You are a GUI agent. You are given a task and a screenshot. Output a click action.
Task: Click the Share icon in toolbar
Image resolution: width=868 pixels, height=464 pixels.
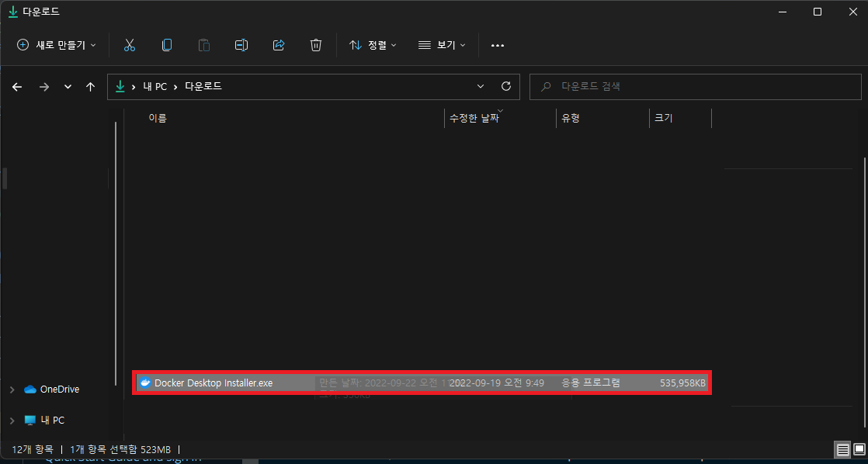279,45
